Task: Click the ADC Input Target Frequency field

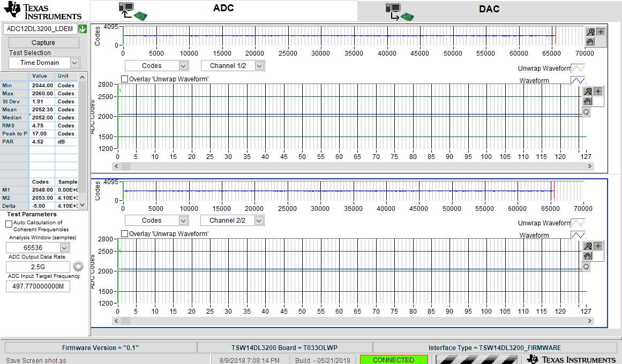Action: coord(38,286)
